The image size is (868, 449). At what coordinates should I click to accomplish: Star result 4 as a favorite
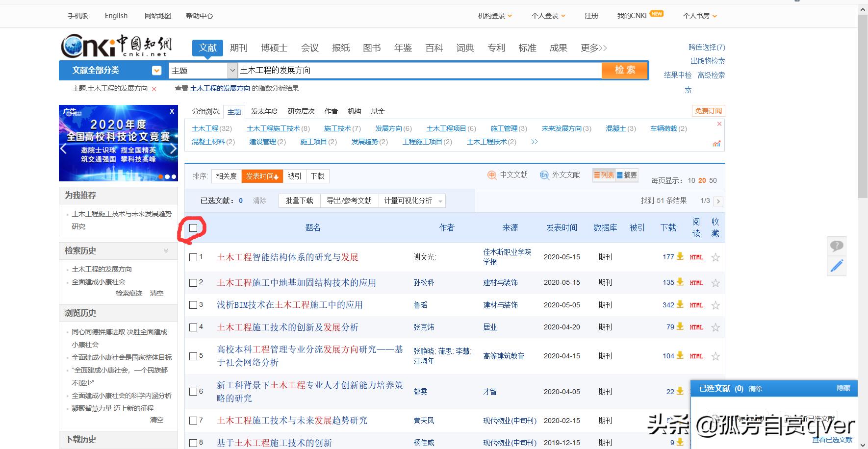point(715,327)
